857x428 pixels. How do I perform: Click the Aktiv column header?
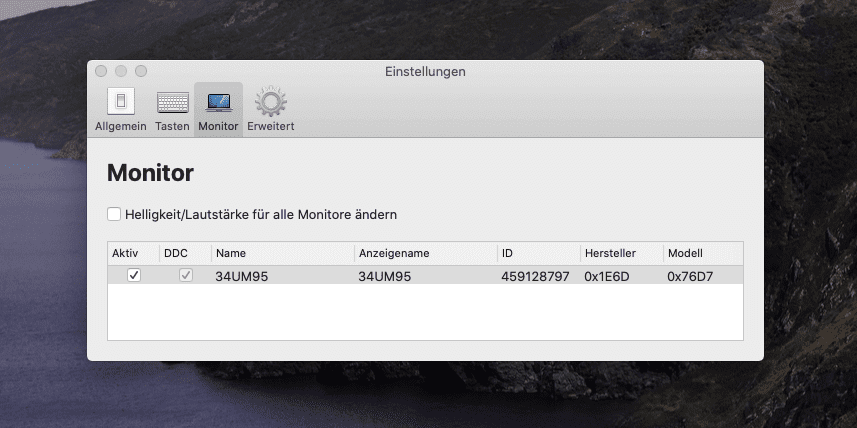133,254
